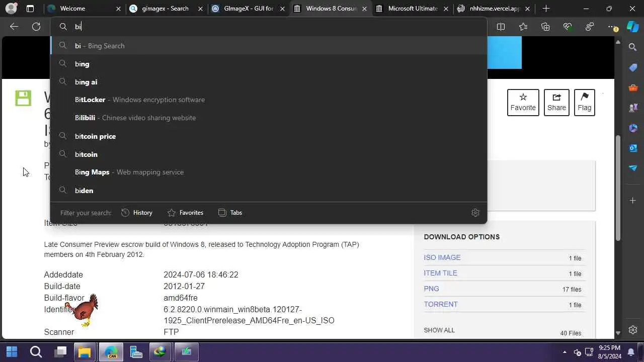Close the Windows 8 Consumer tab
Image resolution: width=644 pixels, height=362 pixels.
(364, 9)
